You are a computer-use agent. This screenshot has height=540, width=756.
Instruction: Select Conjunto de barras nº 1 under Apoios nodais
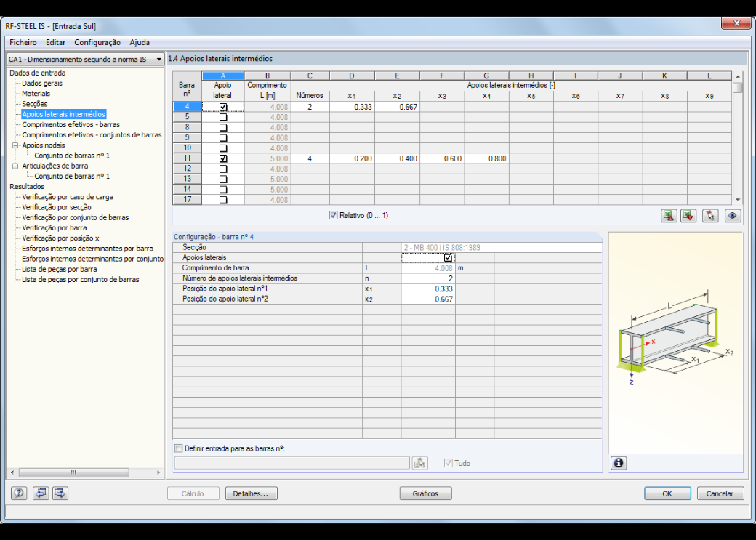(x=72, y=156)
